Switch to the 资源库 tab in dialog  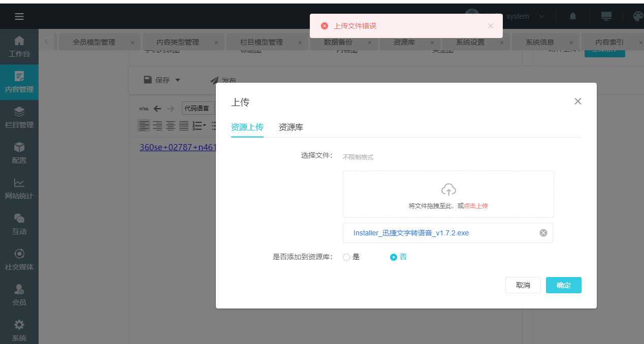(291, 127)
